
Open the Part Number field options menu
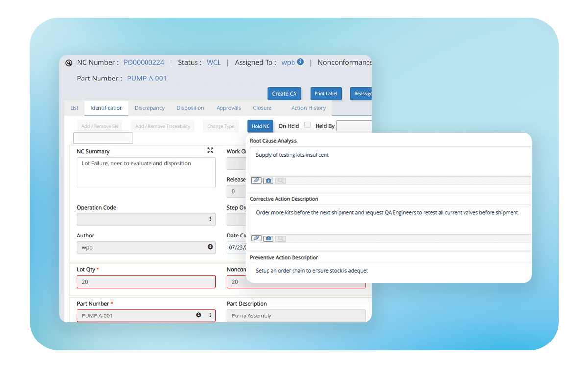tap(210, 315)
